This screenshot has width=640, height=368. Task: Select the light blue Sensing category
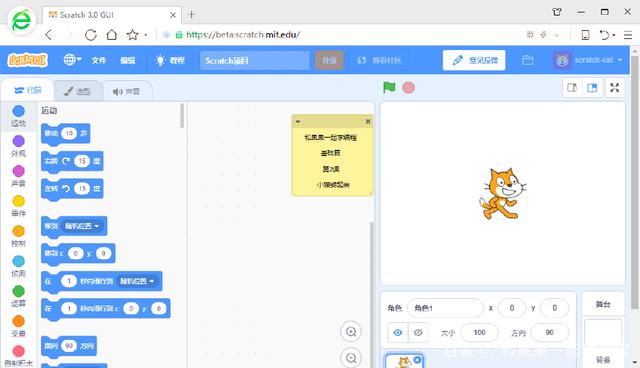pyautogui.click(x=18, y=266)
